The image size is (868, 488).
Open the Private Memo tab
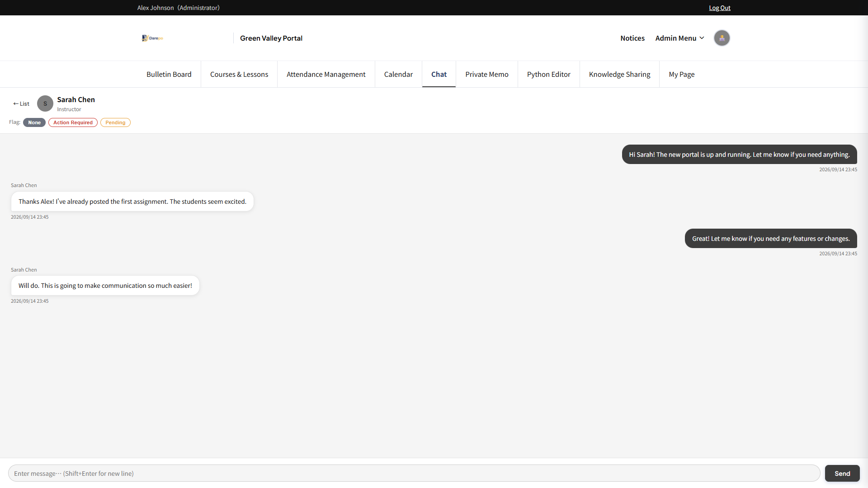(487, 74)
